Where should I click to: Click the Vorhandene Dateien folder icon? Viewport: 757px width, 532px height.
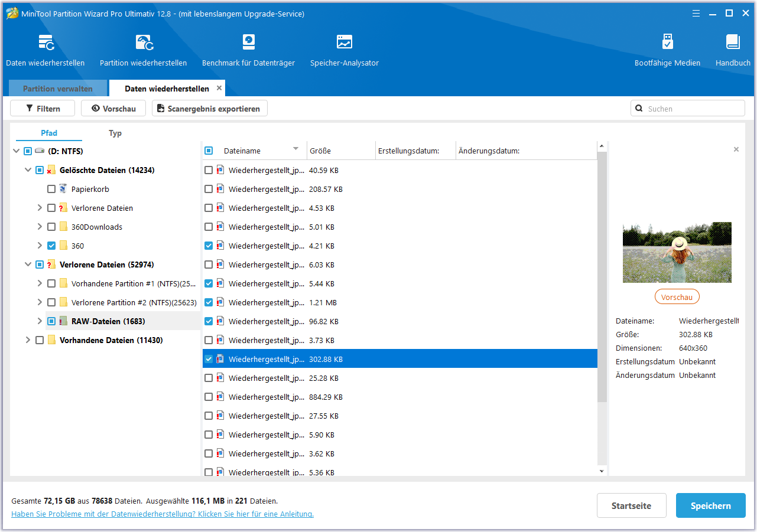pyautogui.click(x=51, y=340)
